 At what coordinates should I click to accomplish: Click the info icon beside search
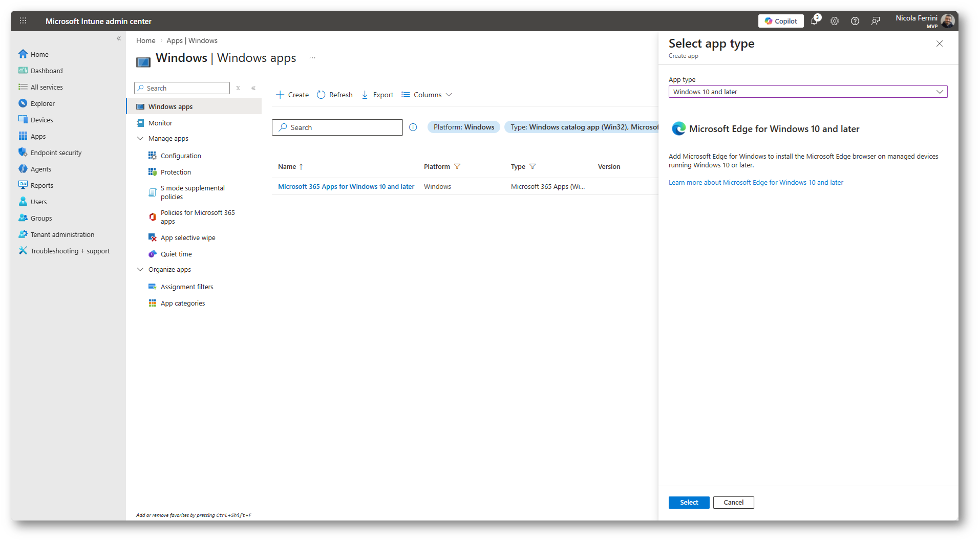click(413, 127)
